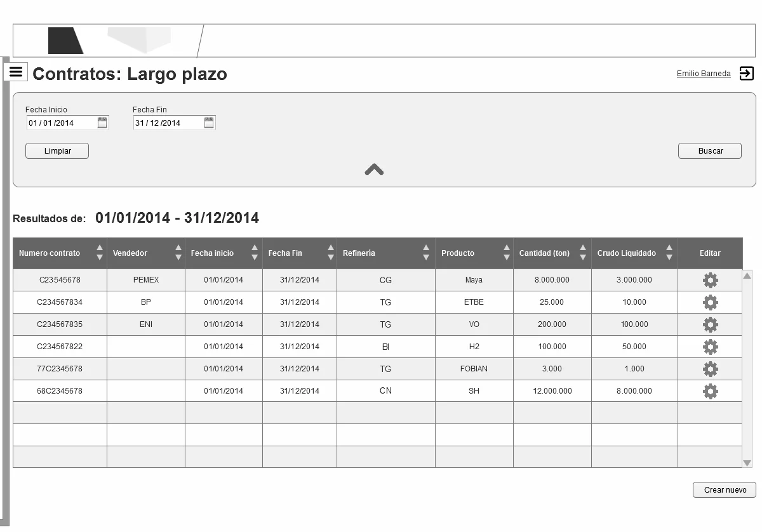The width and height of the screenshot is (762, 532).
Task: Sort table by Numero contrato
Action: point(99,253)
